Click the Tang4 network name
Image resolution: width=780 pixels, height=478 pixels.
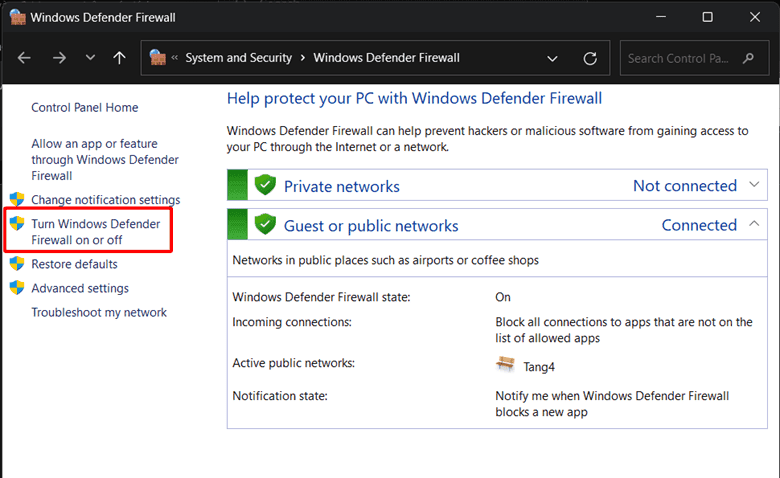(x=539, y=367)
